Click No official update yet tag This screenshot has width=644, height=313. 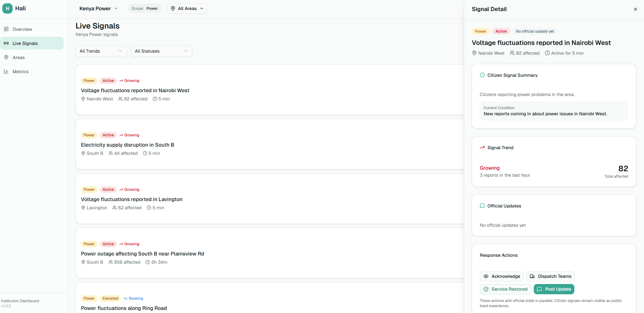click(x=535, y=31)
